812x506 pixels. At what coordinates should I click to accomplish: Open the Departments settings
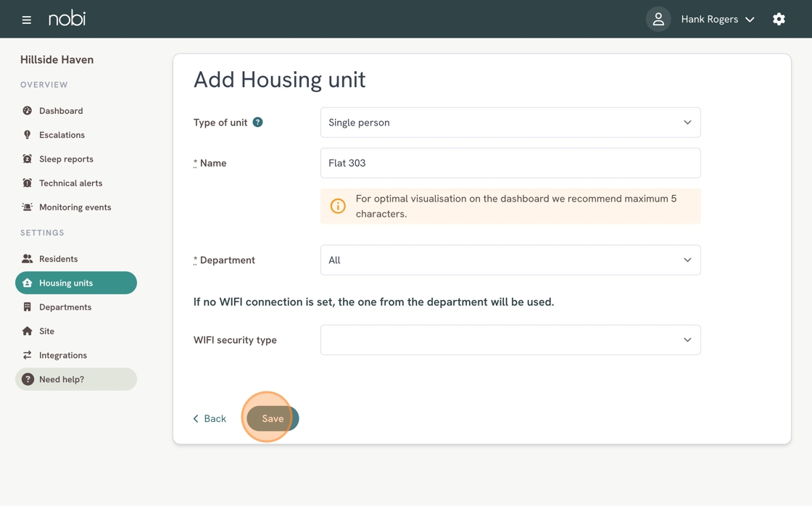click(65, 307)
